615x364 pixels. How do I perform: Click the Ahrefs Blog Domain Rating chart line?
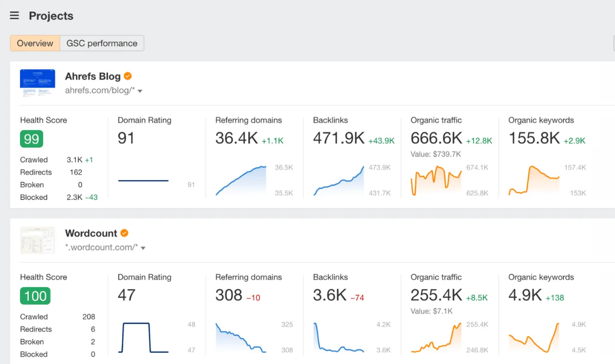click(143, 181)
